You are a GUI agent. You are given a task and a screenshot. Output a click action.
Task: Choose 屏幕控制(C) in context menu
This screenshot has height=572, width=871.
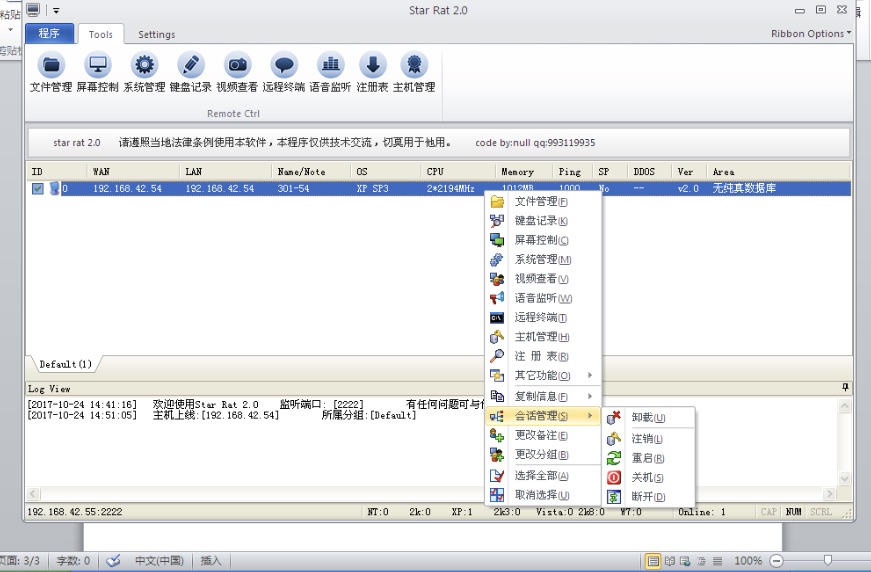tap(543, 240)
